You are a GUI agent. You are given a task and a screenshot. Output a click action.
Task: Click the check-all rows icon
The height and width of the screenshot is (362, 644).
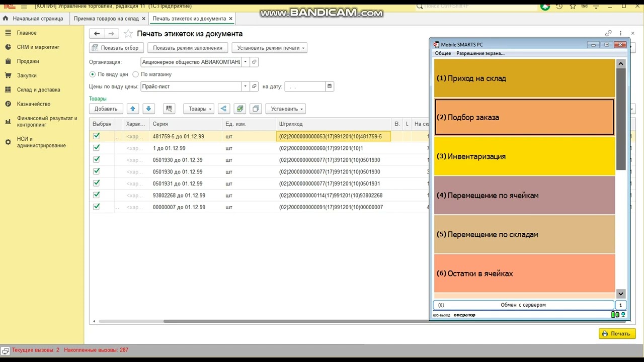click(240, 109)
